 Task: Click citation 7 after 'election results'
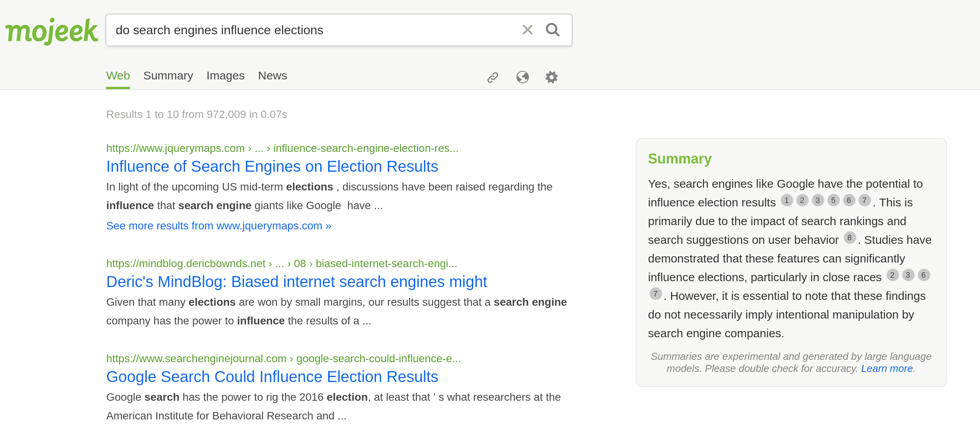(x=864, y=200)
